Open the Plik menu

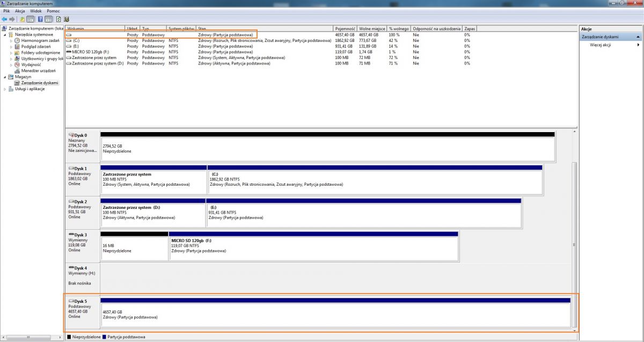click(x=6, y=11)
